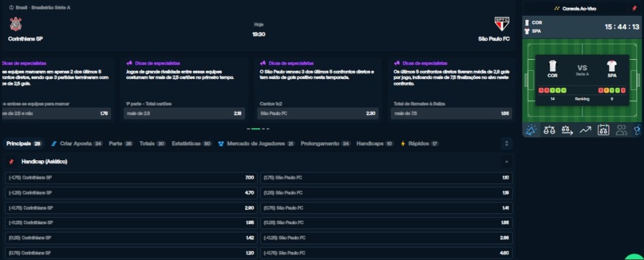Bet on (0.75) São Paulo FC at 1.41

[386, 208]
